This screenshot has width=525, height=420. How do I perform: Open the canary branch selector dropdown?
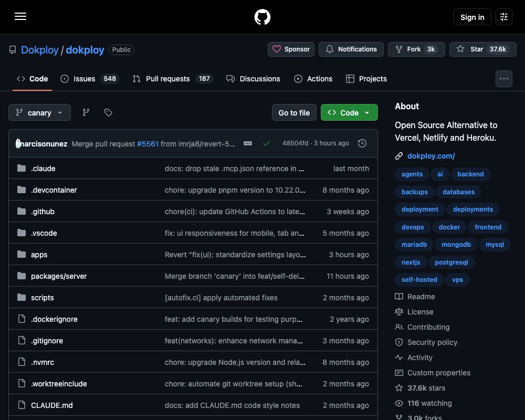(x=39, y=112)
